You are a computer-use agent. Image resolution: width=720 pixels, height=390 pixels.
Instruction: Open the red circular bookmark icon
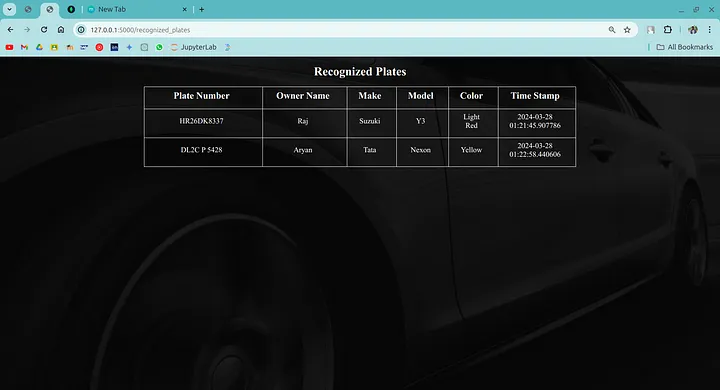click(99, 47)
